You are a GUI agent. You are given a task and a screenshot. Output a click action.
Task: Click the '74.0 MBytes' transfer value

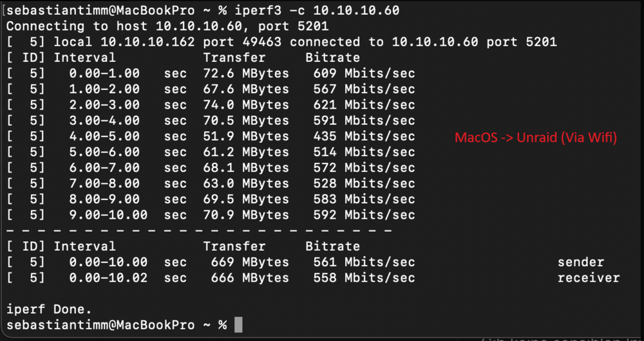point(246,105)
